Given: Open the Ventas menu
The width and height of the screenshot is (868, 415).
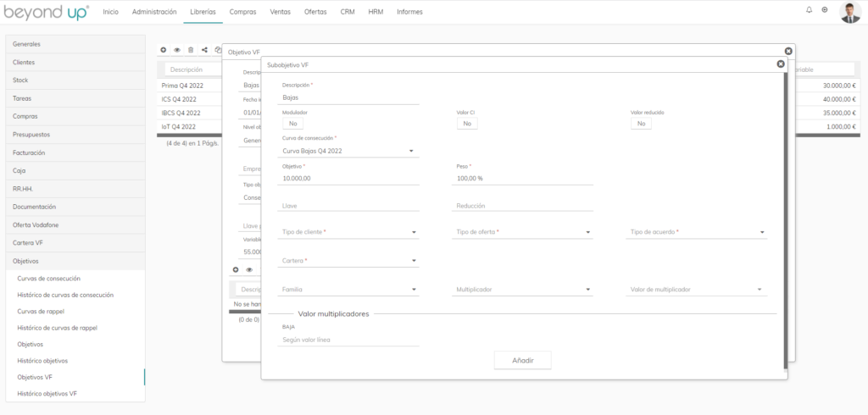Looking at the screenshot, I should (x=280, y=12).
